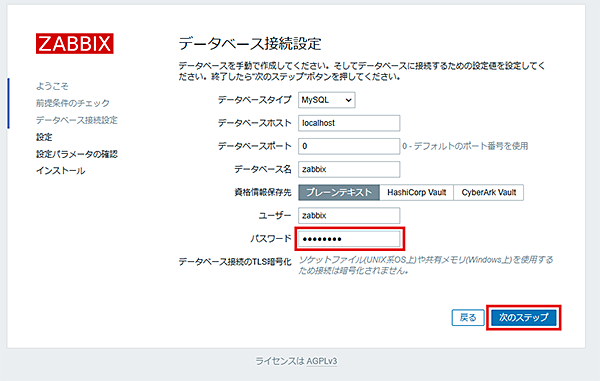Click the 戻る back button
Image resolution: width=600 pixels, height=381 pixels.
click(468, 318)
